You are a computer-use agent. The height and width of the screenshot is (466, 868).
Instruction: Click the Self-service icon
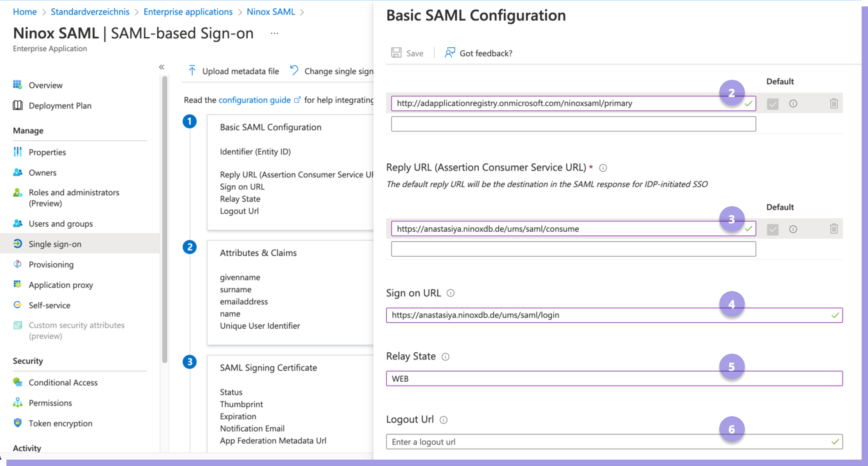(18, 305)
